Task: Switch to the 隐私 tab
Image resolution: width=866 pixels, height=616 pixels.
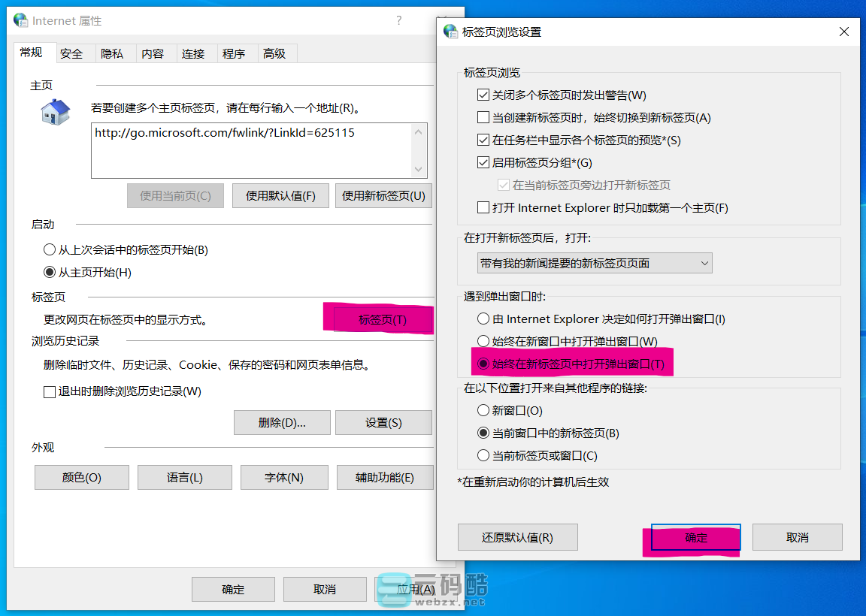Action: point(114,53)
